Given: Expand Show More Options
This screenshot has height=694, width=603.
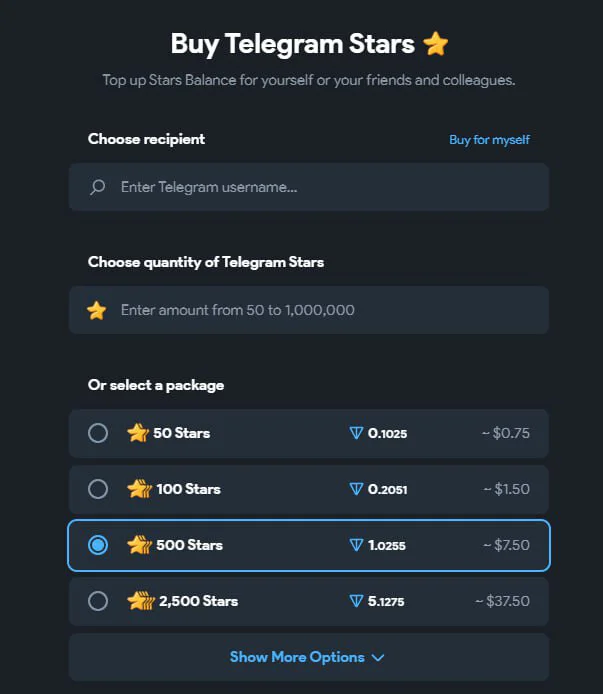Looking at the screenshot, I should pos(309,657).
